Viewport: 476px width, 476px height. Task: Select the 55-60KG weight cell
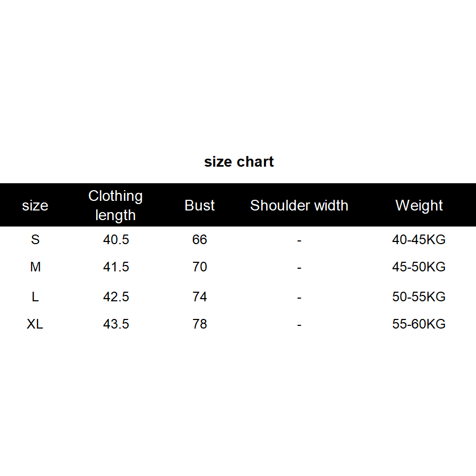[x=419, y=324]
